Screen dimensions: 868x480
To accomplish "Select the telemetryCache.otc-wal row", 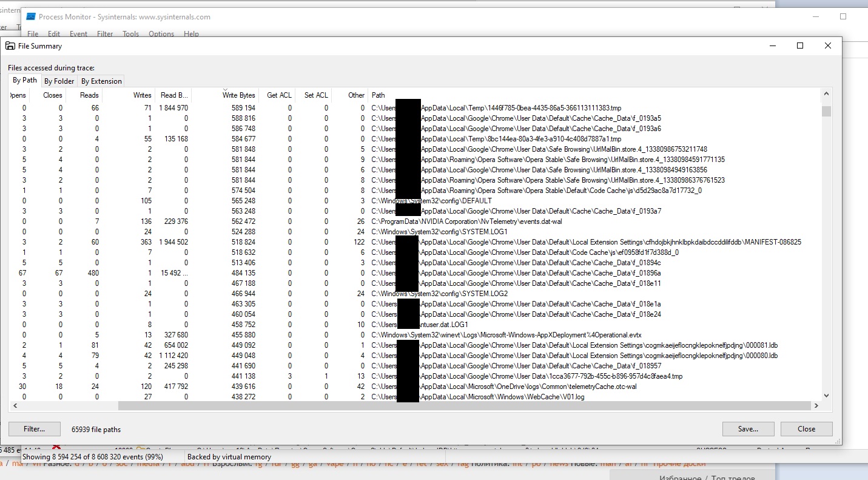I will [414, 387].
